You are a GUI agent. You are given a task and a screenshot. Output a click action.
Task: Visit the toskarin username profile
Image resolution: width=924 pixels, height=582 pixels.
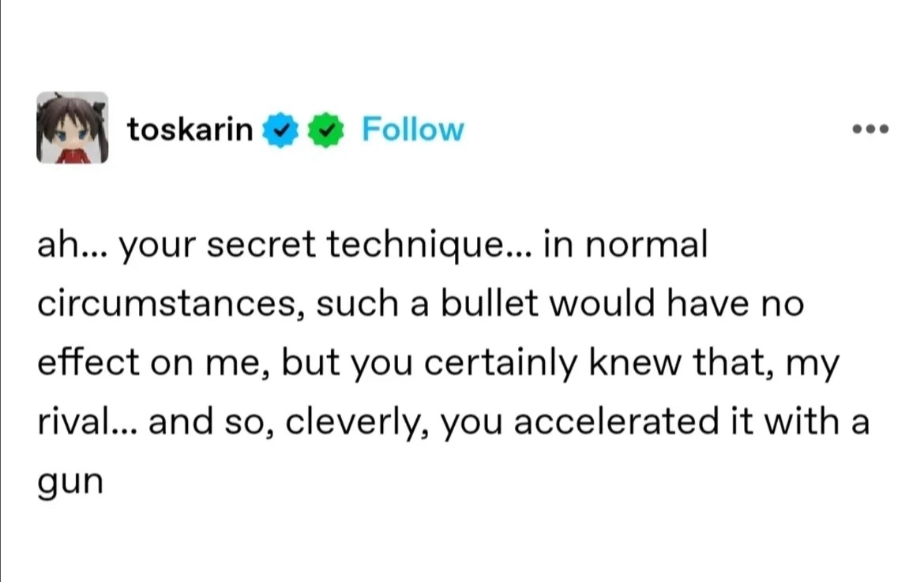pyautogui.click(x=190, y=129)
